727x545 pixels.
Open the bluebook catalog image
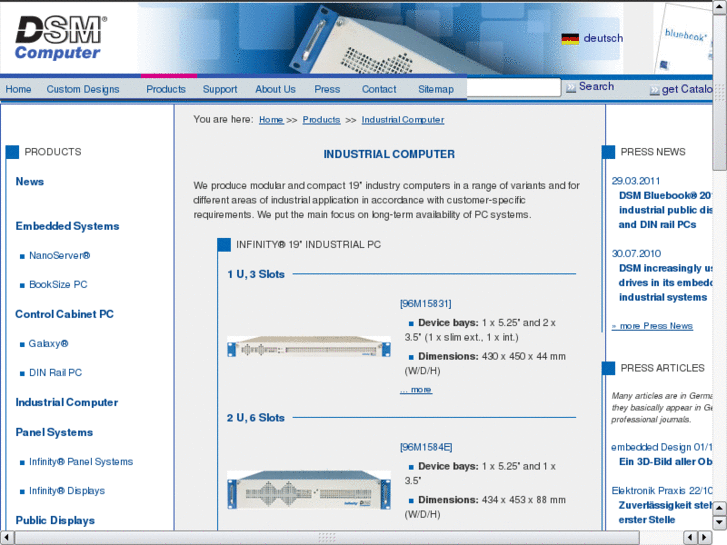pyautogui.click(x=684, y=39)
